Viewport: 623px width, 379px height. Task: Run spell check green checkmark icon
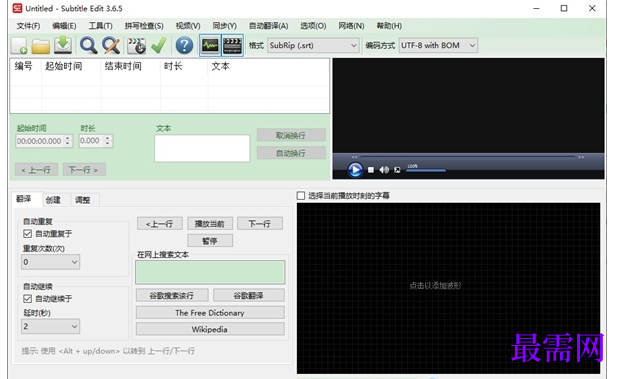click(x=159, y=45)
